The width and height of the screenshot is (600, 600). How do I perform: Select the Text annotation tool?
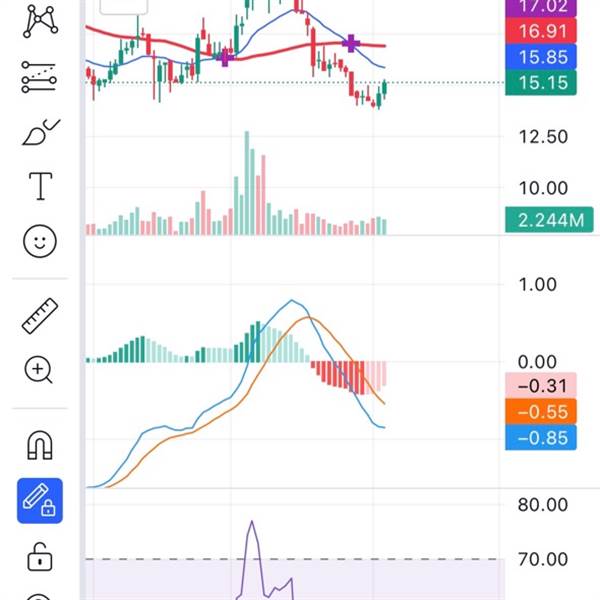coord(41,186)
